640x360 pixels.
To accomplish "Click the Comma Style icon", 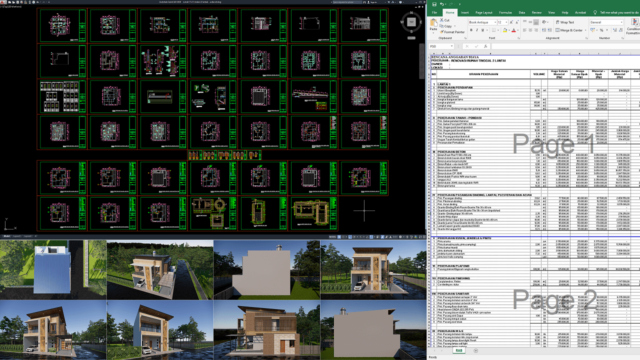I will [607, 30].
